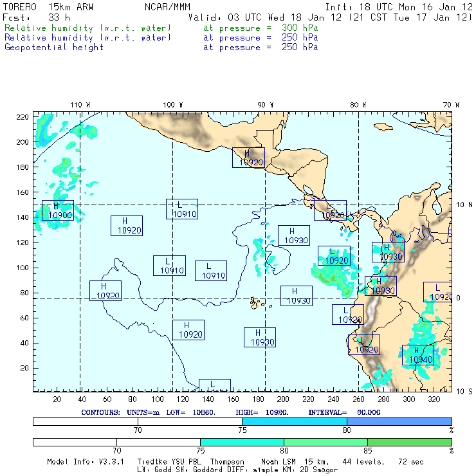Screen dimensions: 476x476
Task: Click the H 10920 box over Guatemala
Action: click(x=249, y=158)
